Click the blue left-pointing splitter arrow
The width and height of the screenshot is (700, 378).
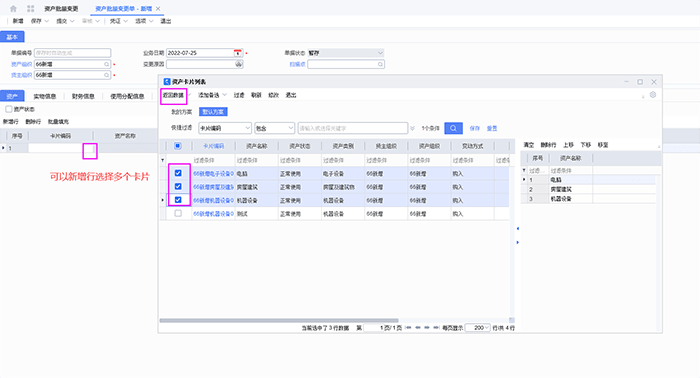[x=518, y=228]
